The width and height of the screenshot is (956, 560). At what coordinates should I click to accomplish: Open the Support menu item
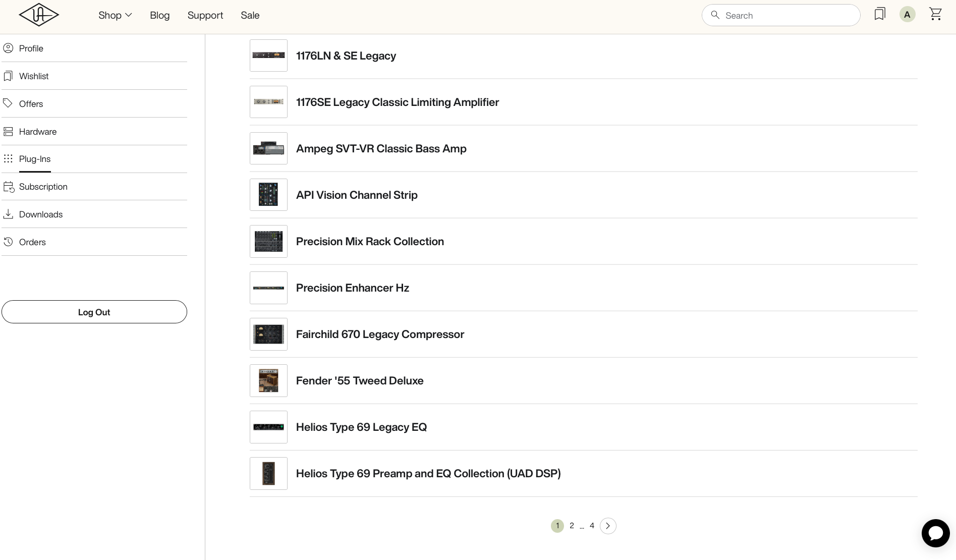click(205, 15)
